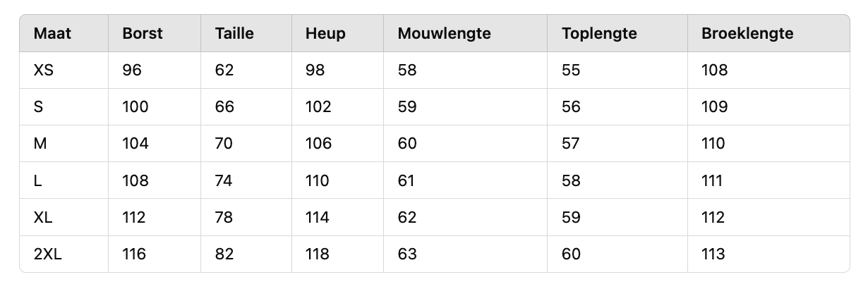This screenshot has width=868, height=289.
Task: Select the 2XL size row label
Action: pos(47,254)
